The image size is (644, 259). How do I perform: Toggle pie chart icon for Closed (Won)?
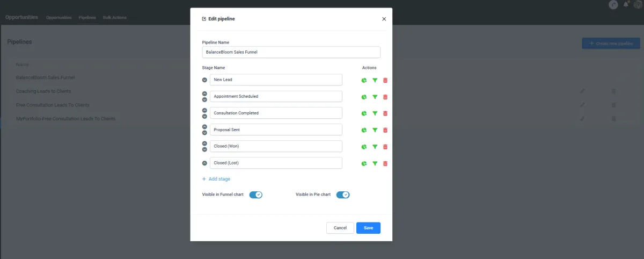coord(364,147)
